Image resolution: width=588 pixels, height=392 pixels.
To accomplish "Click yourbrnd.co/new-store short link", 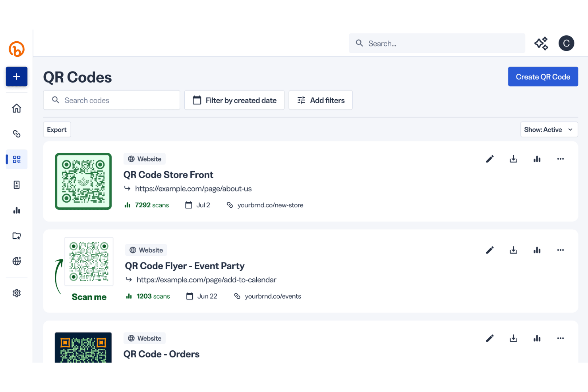I will point(270,205).
